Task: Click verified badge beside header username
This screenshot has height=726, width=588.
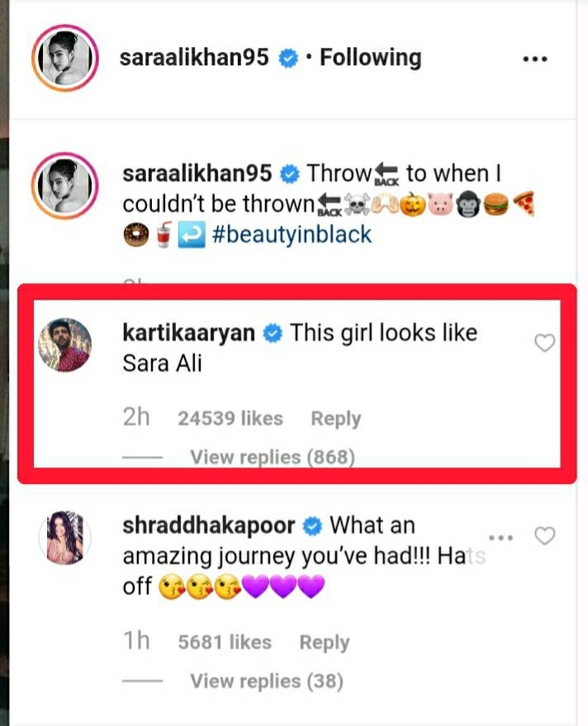Action: 288,59
